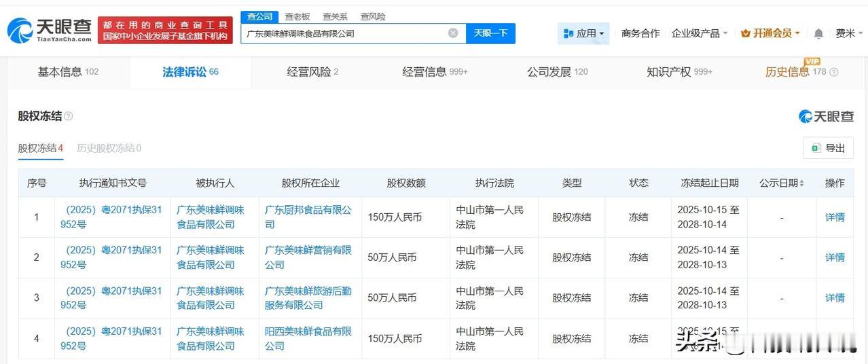The image size is (868, 364).
Task: Open the 经营风险 2 tab
Action: 312,71
